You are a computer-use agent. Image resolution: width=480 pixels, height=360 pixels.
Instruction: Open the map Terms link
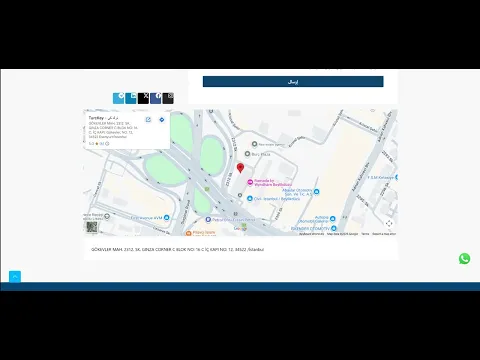pos(365,234)
